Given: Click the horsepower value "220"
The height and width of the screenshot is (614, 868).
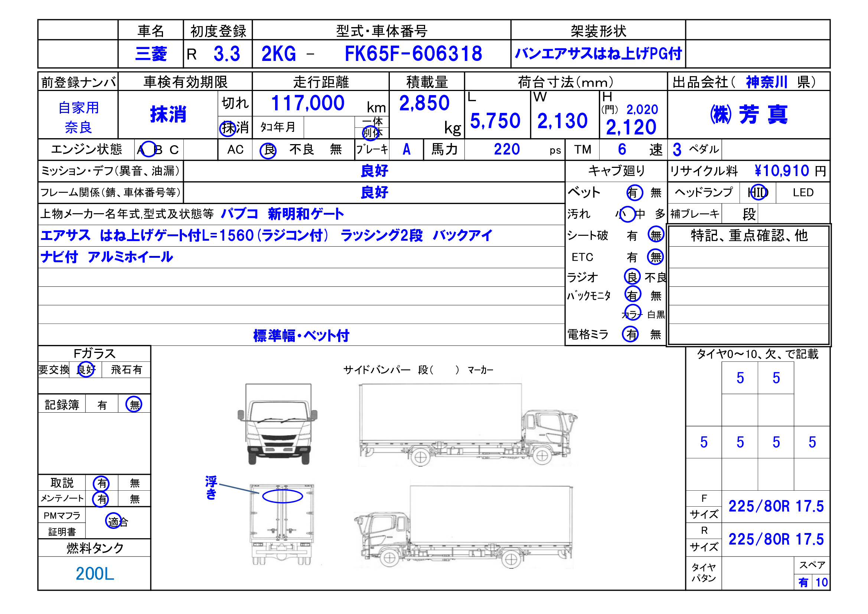Looking at the screenshot, I should pyautogui.click(x=507, y=149).
